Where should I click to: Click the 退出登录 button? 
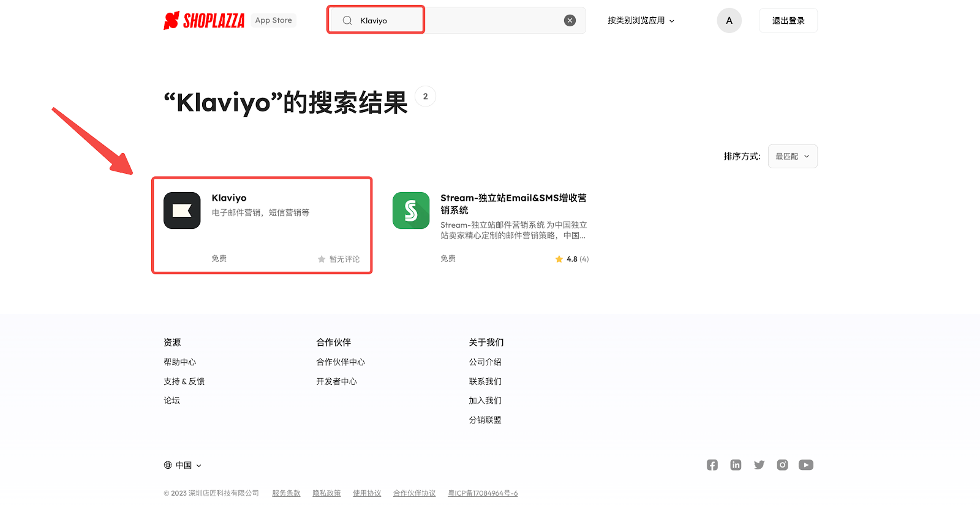(x=788, y=20)
